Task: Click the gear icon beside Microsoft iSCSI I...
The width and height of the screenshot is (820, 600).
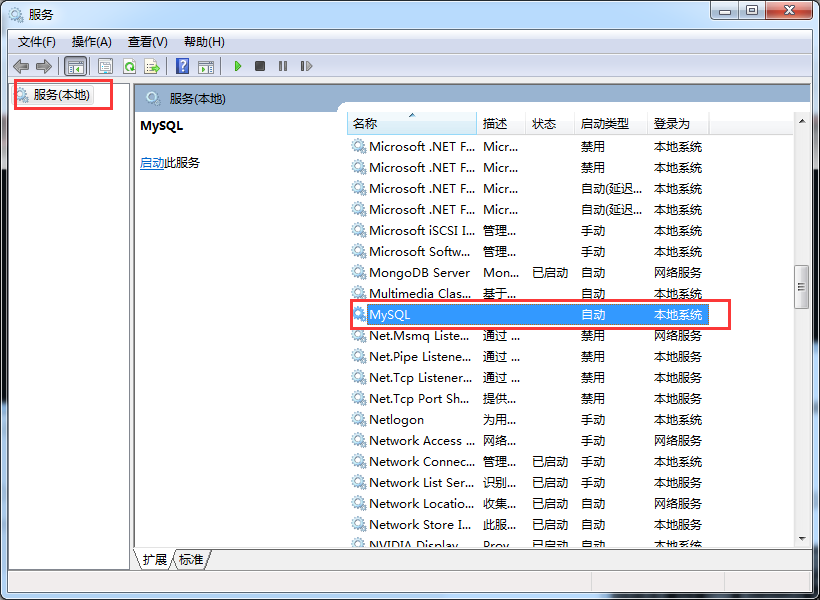Action: (x=359, y=230)
